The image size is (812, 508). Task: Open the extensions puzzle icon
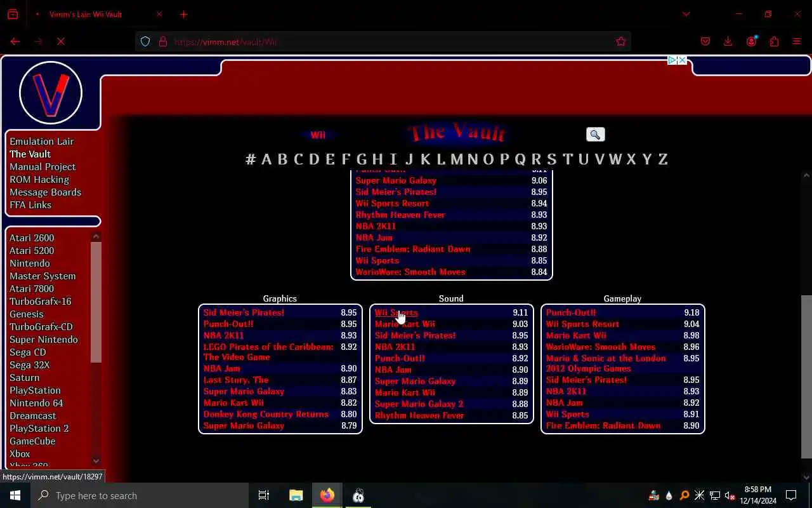coord(774,41)
